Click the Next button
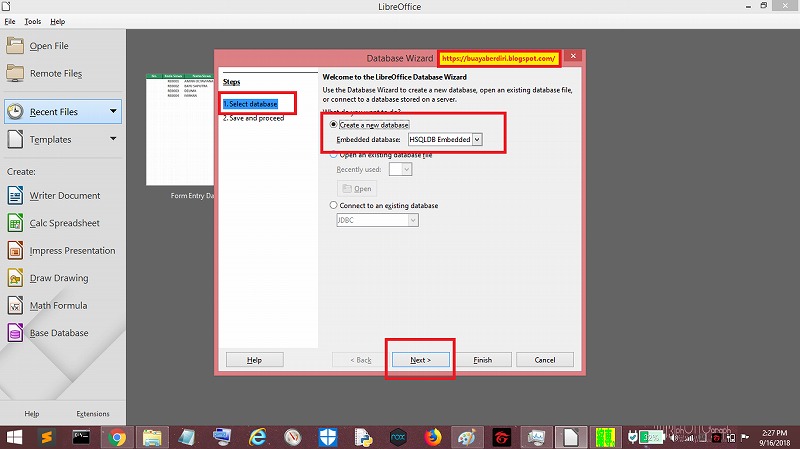Viewport: 800px width, 449px height. [420, 360]
